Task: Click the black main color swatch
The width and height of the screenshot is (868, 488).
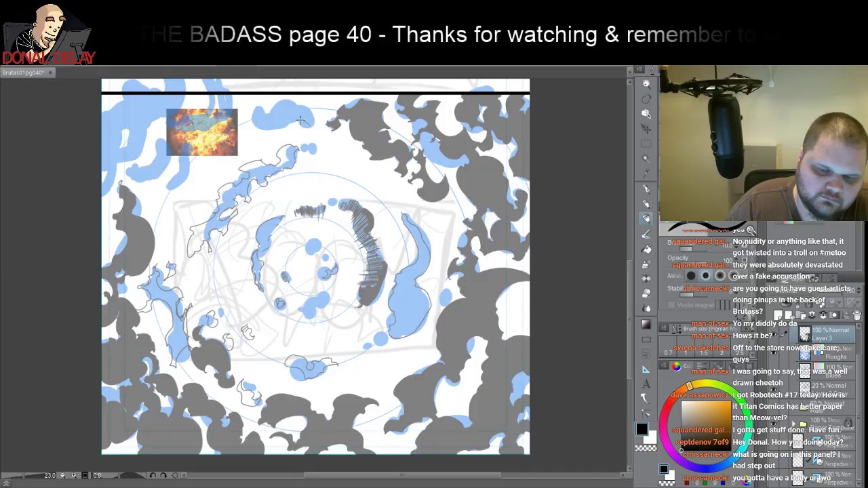Action: coord(642,429)
